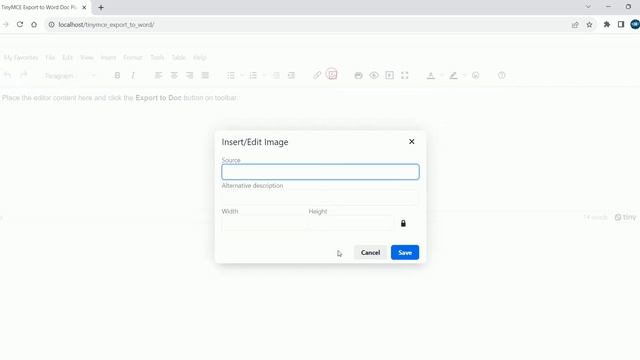640x360 pixels.
Task: Share this page icon
Action: (575, 24)
